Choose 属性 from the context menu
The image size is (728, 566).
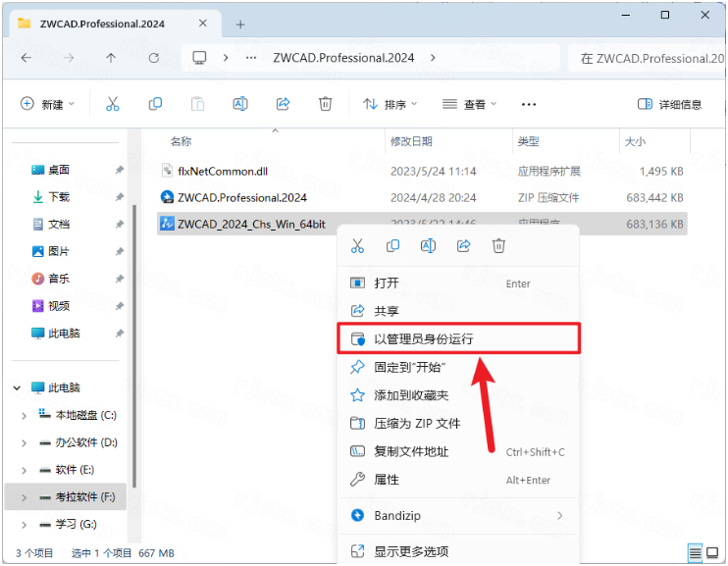387,480
